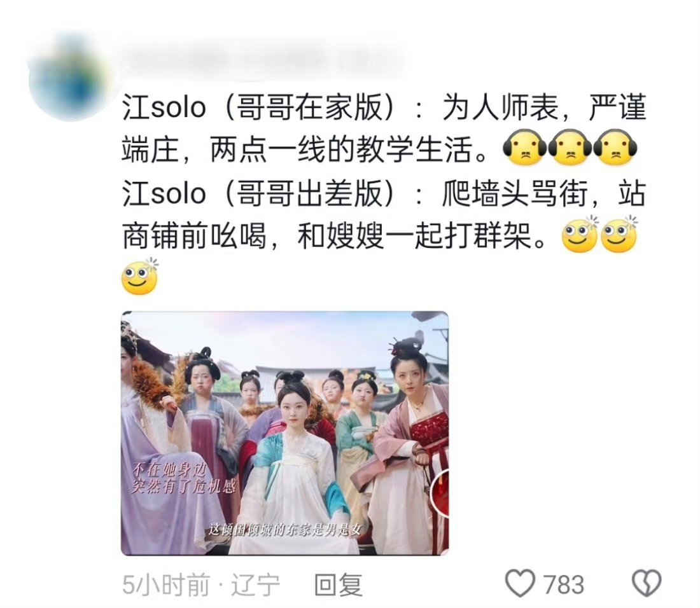Click the last headphone-wearing emoji
The height and width of the screenshot is (608, 700).
[615, 148]
